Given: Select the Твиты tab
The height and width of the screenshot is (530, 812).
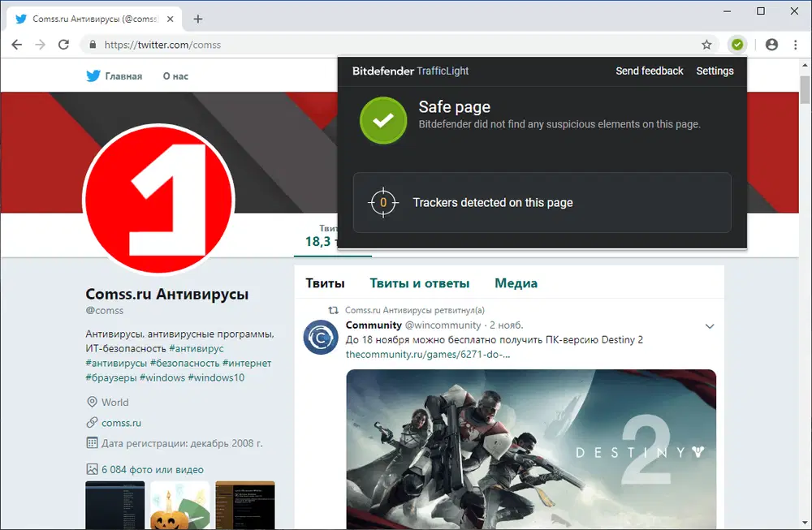Looking at the screenshot, I should pyautogui.click(x=325, y=283).
